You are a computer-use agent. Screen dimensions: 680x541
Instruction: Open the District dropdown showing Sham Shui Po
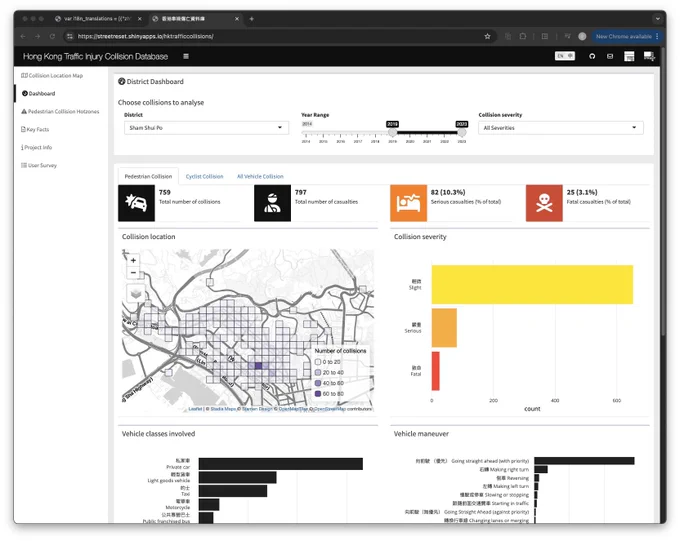pyautogui.click(x=206, y=128)
